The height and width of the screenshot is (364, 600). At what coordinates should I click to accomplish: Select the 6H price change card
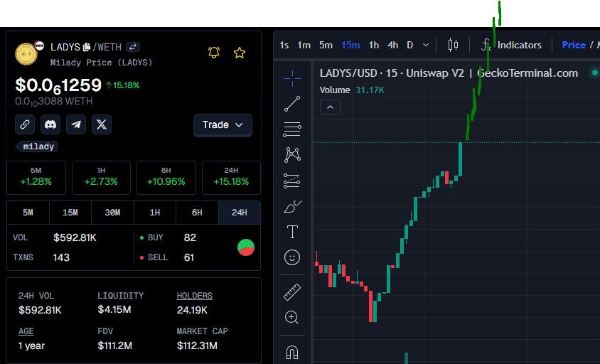point(166,177)
